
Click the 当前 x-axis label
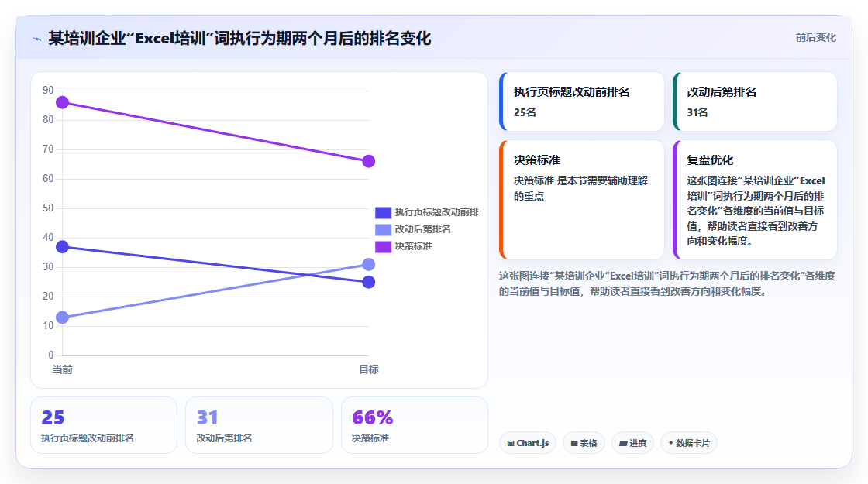(62, 369)
